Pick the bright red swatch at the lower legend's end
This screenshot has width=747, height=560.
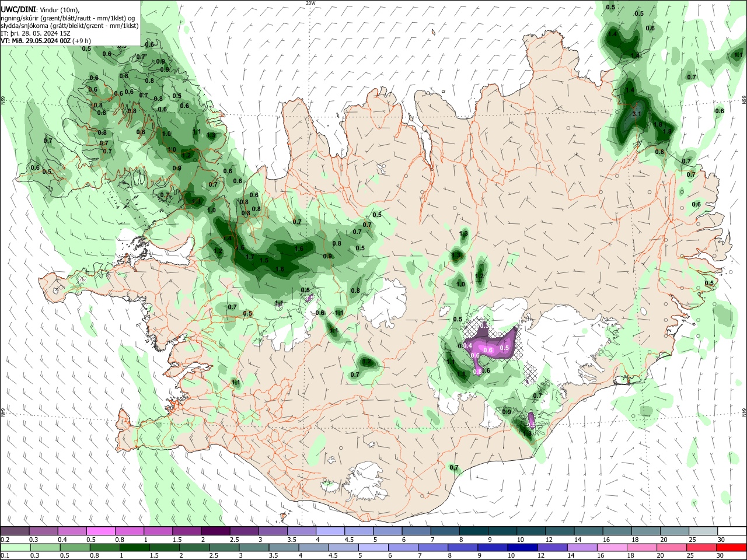click(x=732, y=547)
